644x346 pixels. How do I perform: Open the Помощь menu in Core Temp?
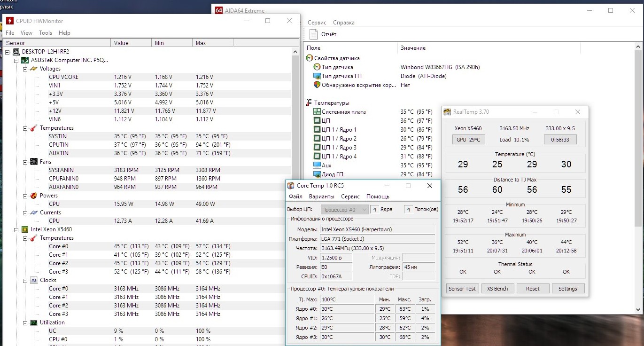click(378, 197)
